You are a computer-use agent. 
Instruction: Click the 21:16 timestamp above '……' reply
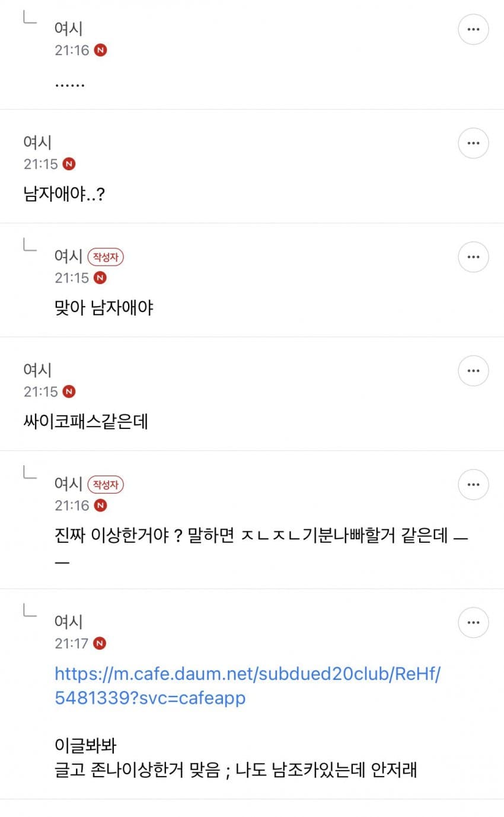72,50
